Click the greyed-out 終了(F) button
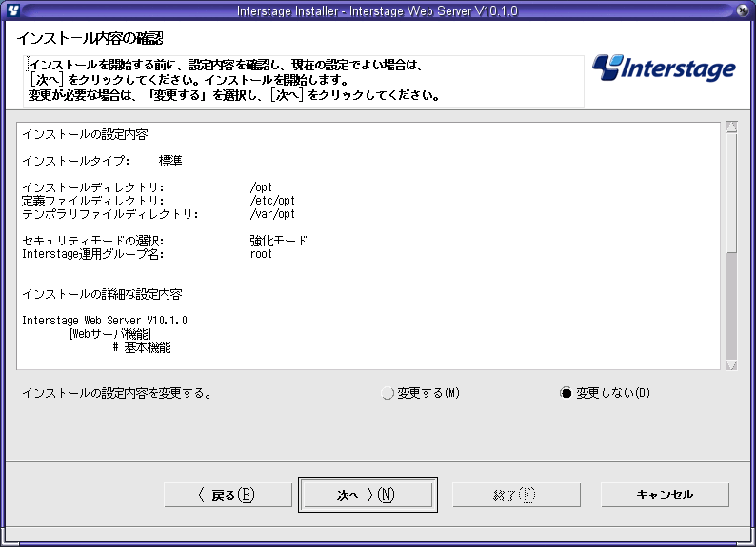 click(x=516, y=495)
